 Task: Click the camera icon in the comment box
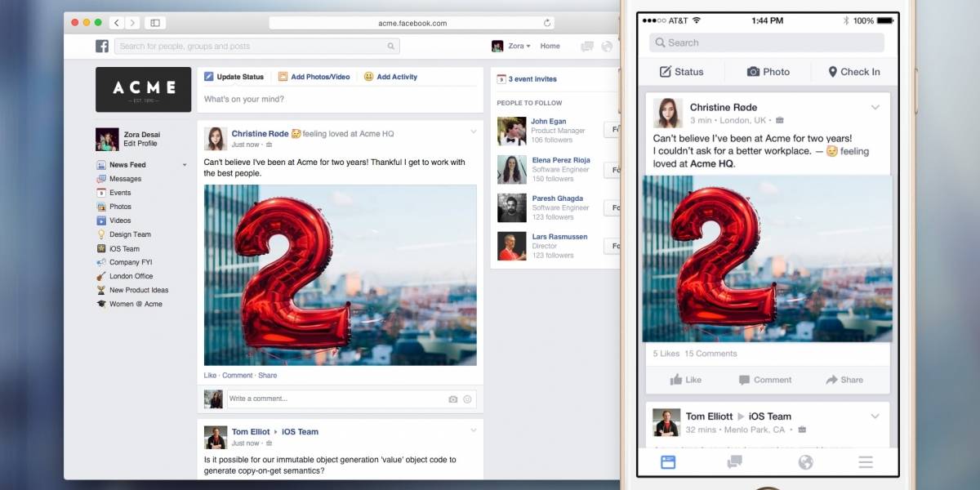point(452,399)
